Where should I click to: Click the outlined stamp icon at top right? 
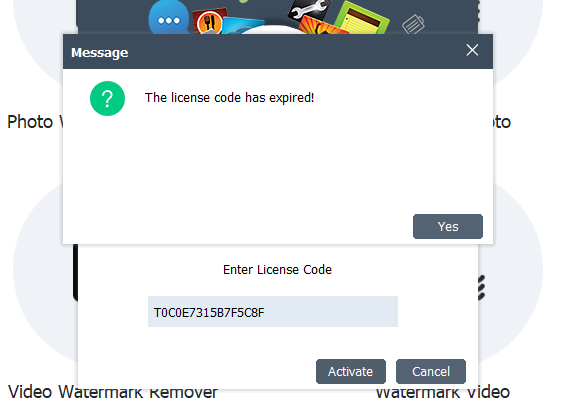coord(413,24)
